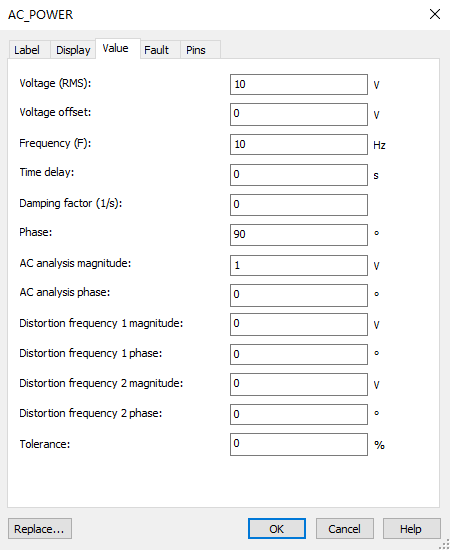The image size is (450, 550).
Task: Click the Voltage (RMS) input field
Action: pos(299,84)
